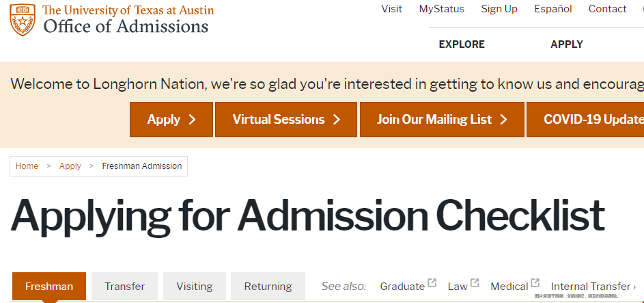This screenshot has height=303, width=644.
Task: Open the EXPLORE navigation menu
Action: point(462,44)
